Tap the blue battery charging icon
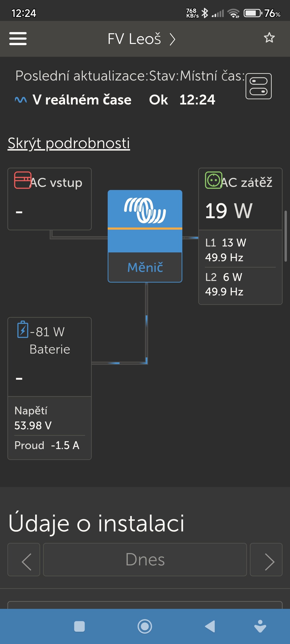 click(23, 330)
